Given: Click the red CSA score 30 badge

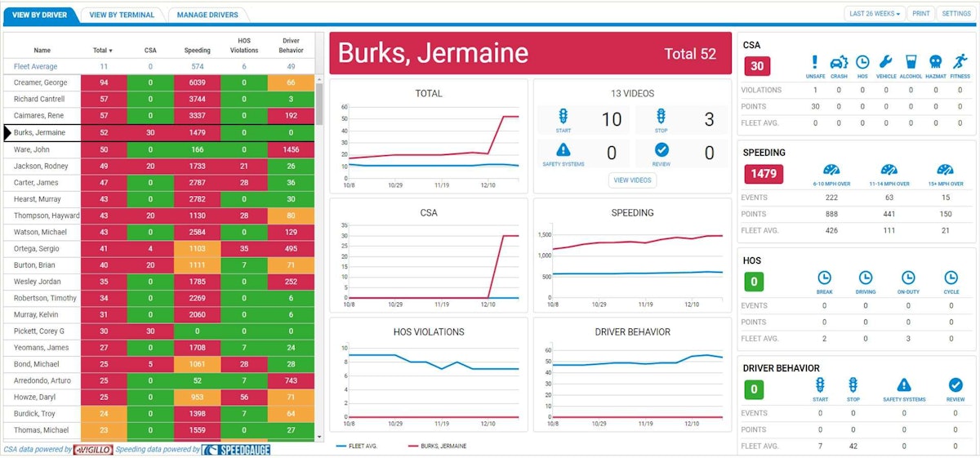Looking at the screenshot, I should click(757, 67).
